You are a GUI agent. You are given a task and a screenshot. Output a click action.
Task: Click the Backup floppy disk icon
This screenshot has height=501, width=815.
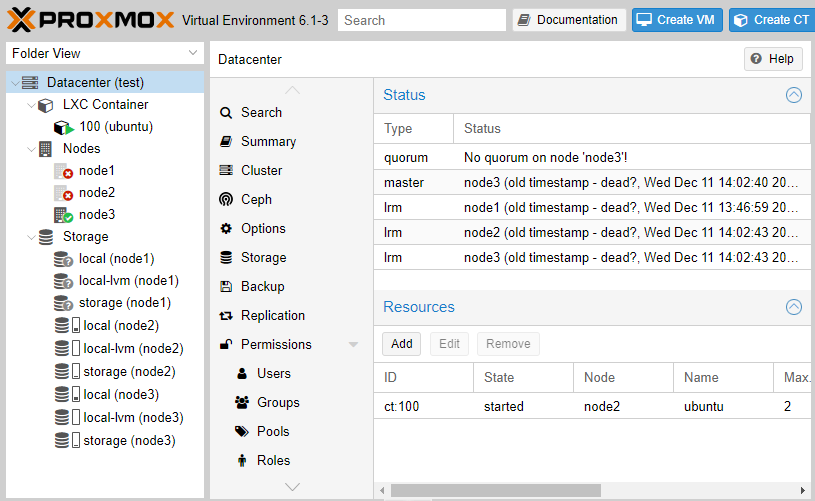coord(226,286)
